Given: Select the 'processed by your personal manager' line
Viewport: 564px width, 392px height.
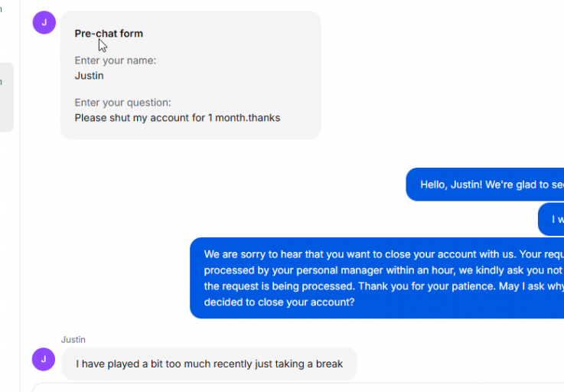Looking at the screenshot, I should pyautogui.click(x=383, y=270).
